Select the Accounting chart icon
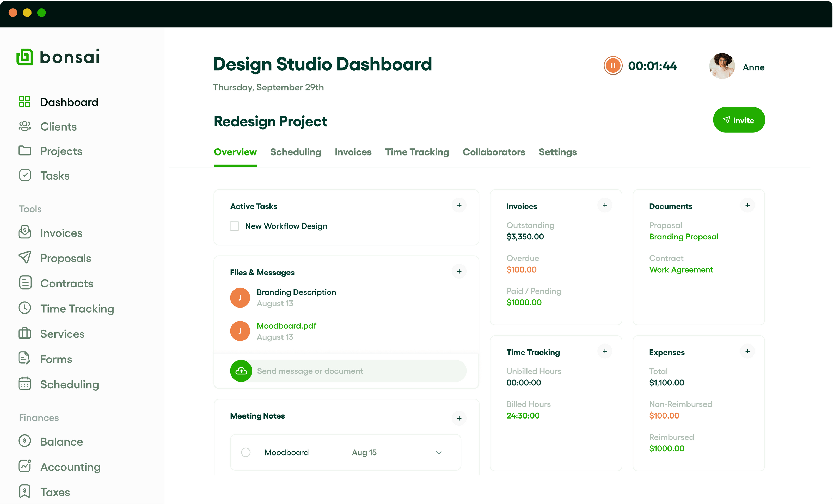The height and width of the screenshot is (504, 834). [x=25, y=466]
